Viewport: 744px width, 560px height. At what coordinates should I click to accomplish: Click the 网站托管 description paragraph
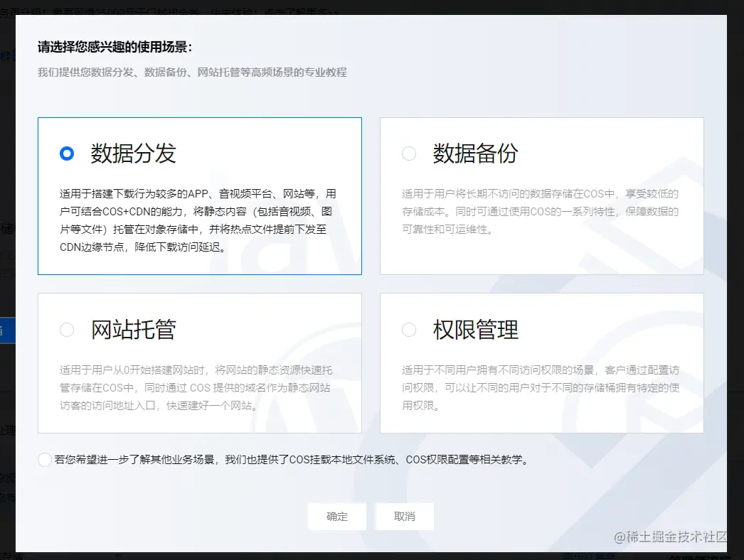click(196, 387)
